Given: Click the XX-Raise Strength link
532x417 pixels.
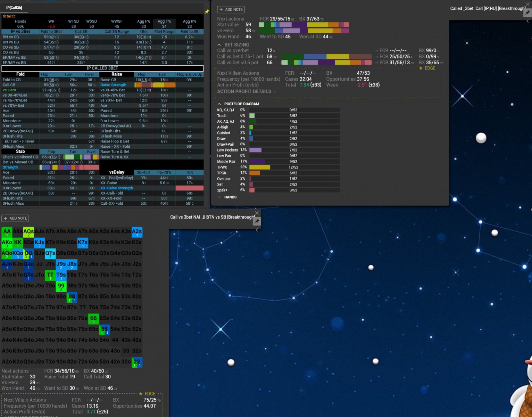Looking at the screenshot, I should 117,188.
